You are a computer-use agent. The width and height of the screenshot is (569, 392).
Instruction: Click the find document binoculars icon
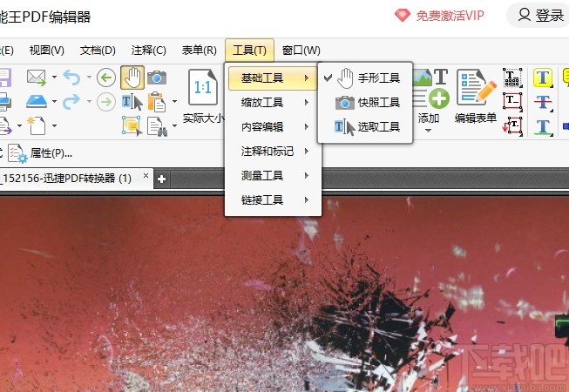coord(157,126)
